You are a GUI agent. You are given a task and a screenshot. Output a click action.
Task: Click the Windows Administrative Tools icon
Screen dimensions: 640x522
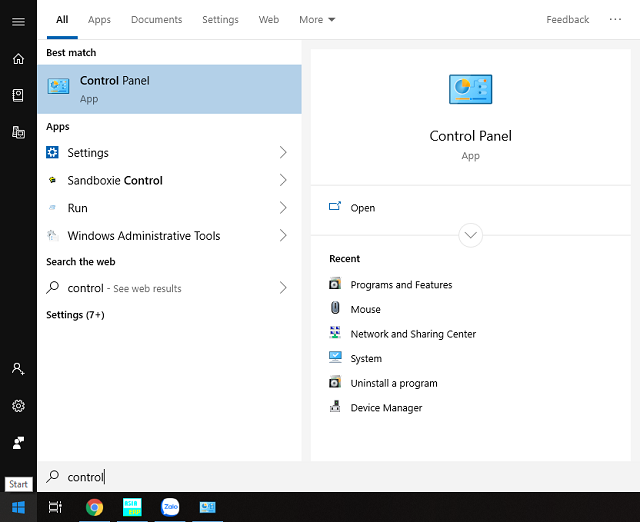(52, 235)
